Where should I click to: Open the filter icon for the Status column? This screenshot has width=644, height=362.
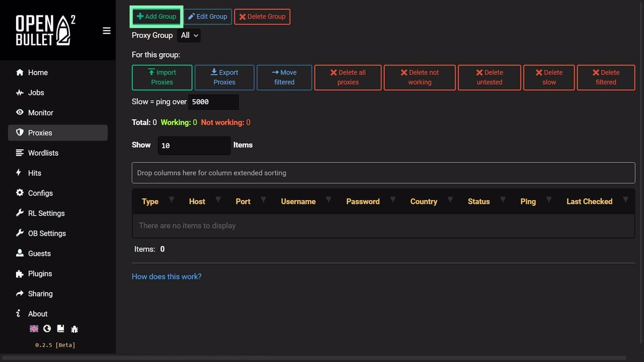click(503, 200)
